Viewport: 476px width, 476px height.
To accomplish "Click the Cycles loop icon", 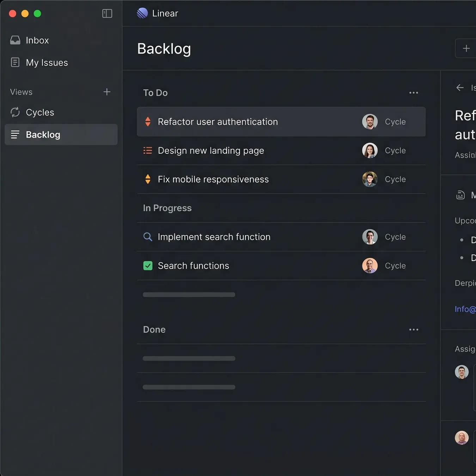I will [15, 112].
